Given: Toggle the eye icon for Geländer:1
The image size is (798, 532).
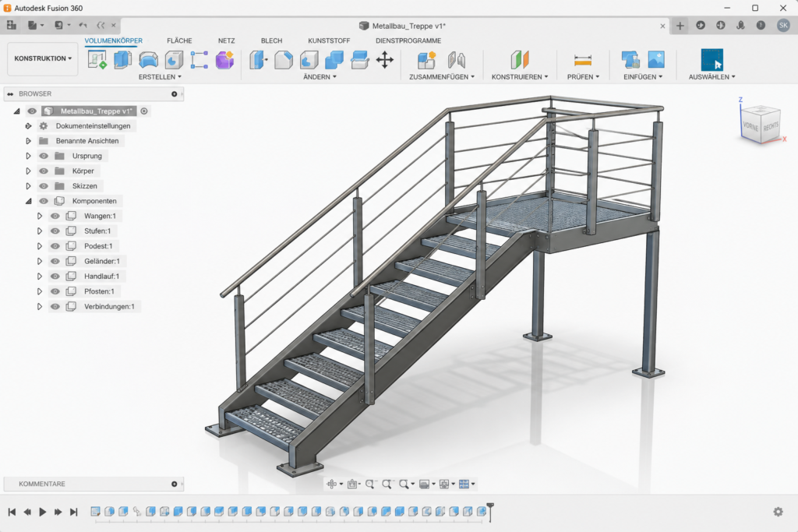Looking at the screenshot, I should pos(55,262).
